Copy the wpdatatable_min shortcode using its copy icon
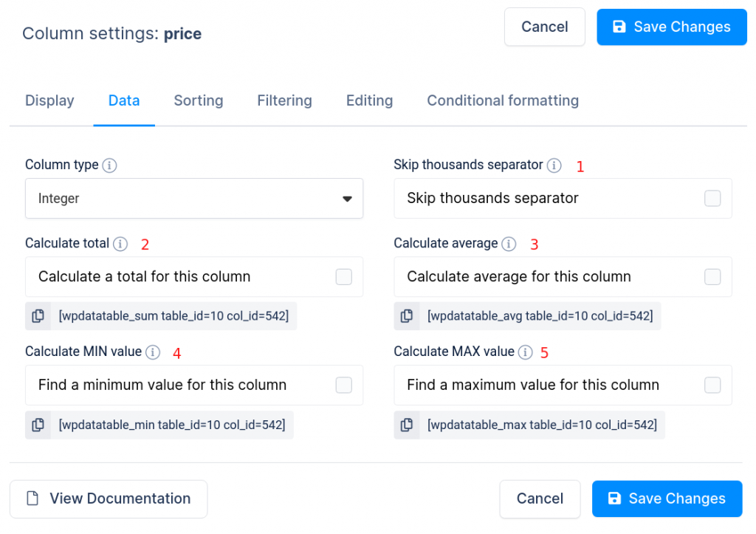Image resolution: width=756 pixels, height=534 pixels. [38, 425]
